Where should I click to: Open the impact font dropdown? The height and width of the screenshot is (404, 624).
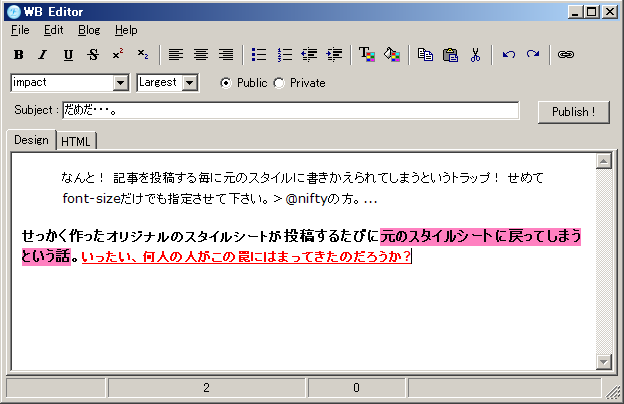(121, 83)
